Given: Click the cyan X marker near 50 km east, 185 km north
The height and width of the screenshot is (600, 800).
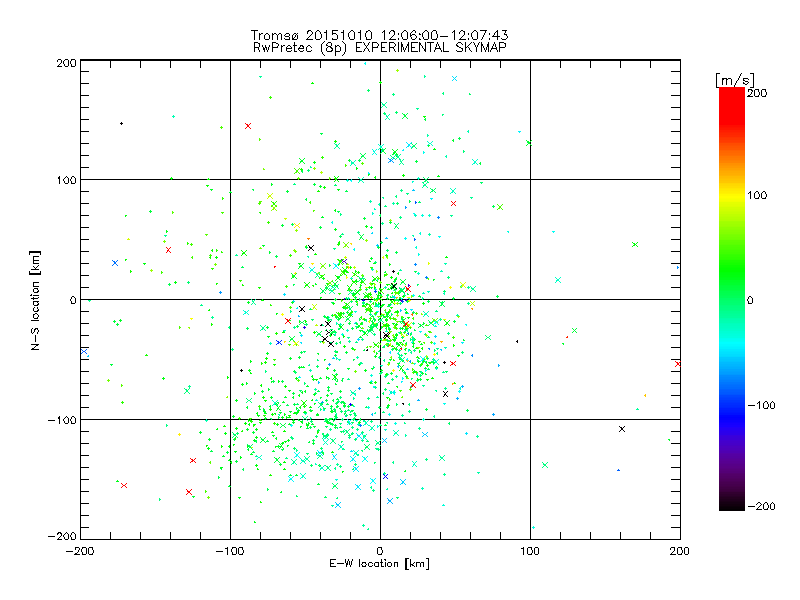Looking at the screenshot, I should [455, 79].
